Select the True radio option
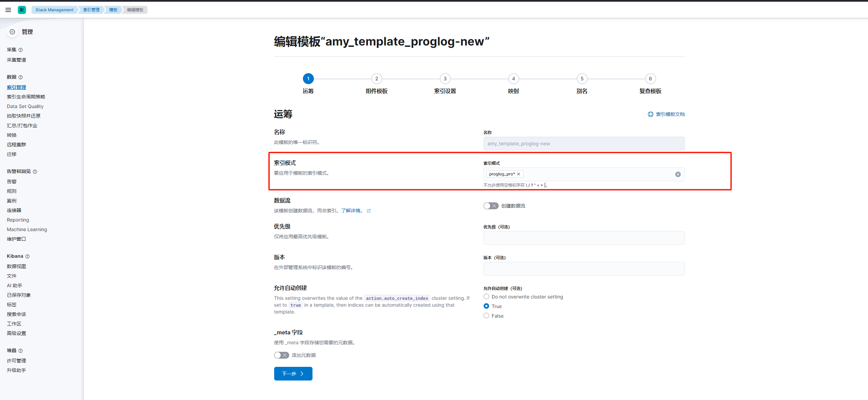 point(486,306)
